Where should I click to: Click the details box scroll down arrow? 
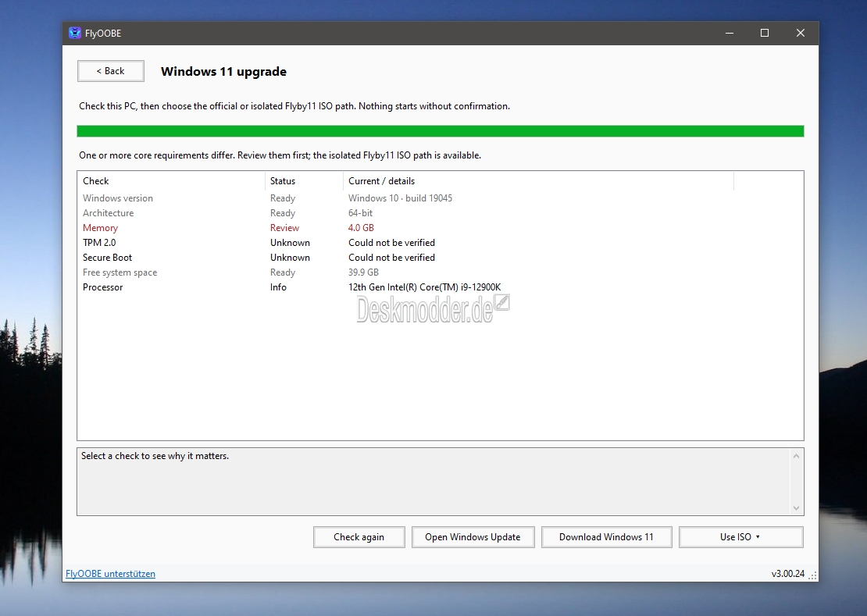coord(796,508)
